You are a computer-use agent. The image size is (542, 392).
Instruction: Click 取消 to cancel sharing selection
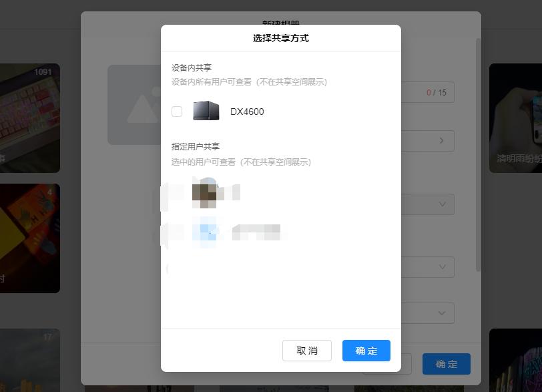click(306, 350)
